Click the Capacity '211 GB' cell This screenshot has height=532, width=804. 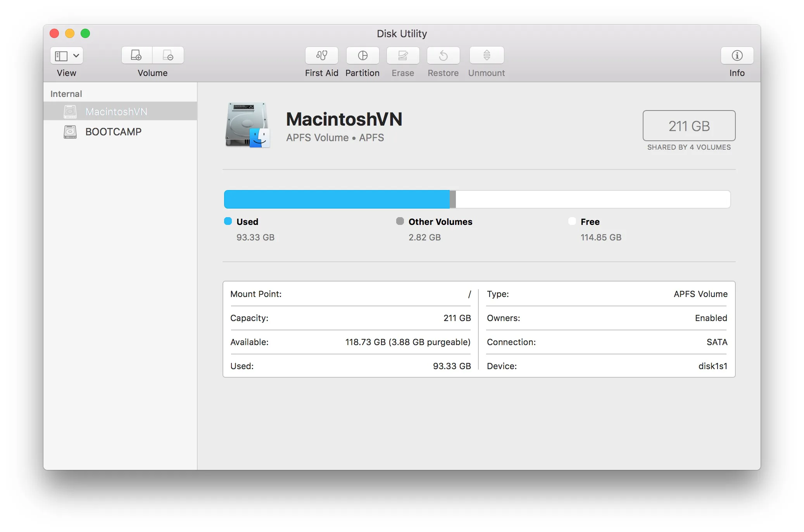(x=457, y=318)
